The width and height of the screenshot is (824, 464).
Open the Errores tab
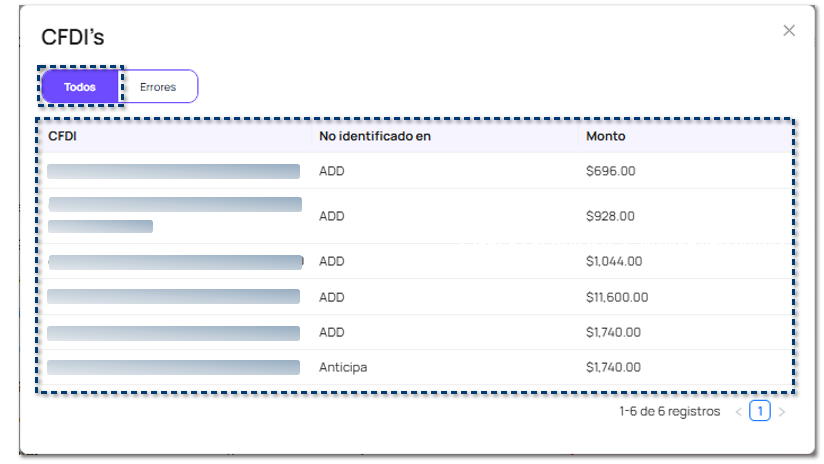[x=158, y=87]
